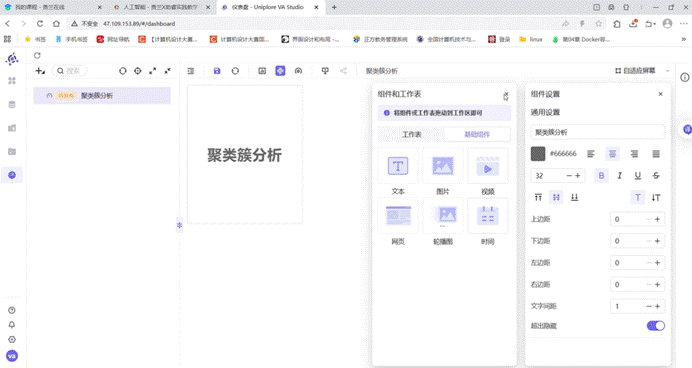This screenshot has width=692, height=368.
Task: Click the highlighted purple component panel icon
Action: coord(280,71)
